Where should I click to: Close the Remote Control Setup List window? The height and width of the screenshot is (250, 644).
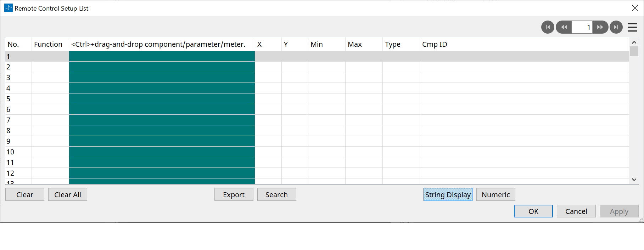[x=635, y=8]
